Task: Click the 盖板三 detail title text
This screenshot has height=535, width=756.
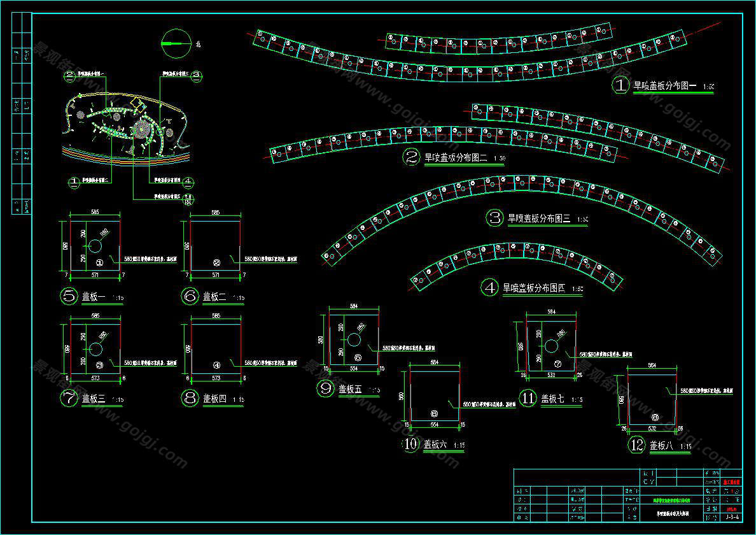Action: pyautogui.click(x=94, y=399)
